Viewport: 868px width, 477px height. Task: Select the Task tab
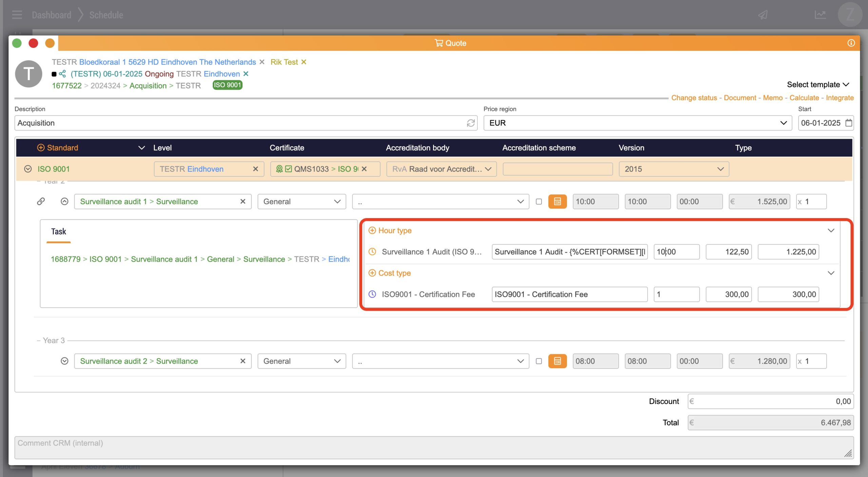[x=59, y=232]
